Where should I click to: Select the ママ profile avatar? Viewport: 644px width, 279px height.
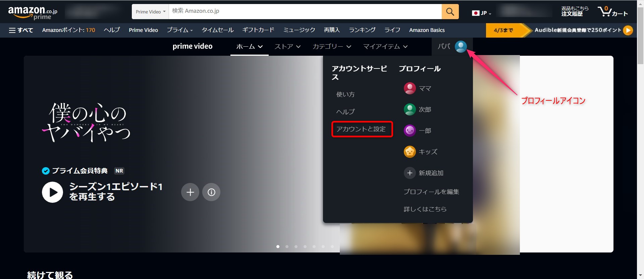tap(410, 88)
